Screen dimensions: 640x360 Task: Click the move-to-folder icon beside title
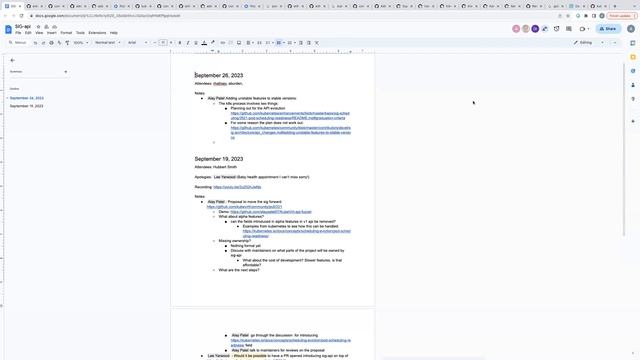click(x=46, y=27)
